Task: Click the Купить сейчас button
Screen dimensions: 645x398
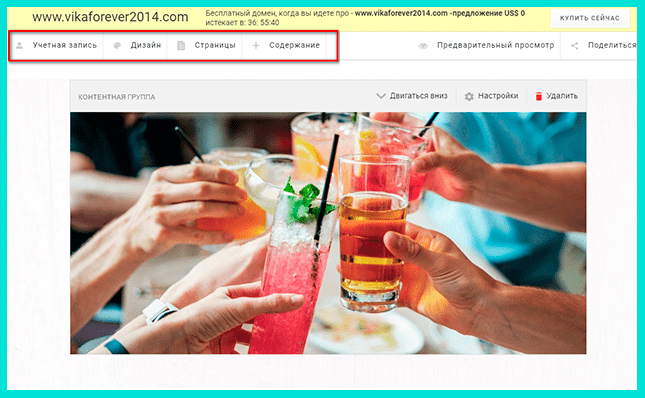Action: 589,18
